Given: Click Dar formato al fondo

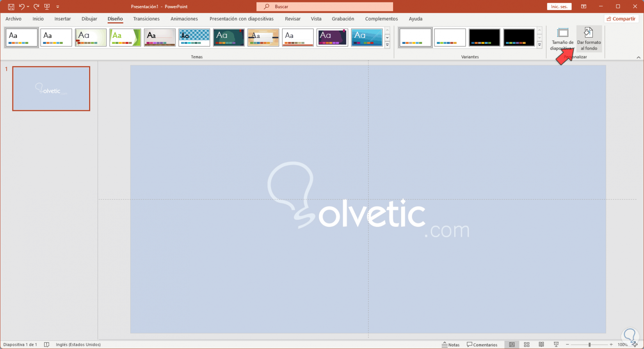Looking at the screenshot, I should tap(589, 39).
